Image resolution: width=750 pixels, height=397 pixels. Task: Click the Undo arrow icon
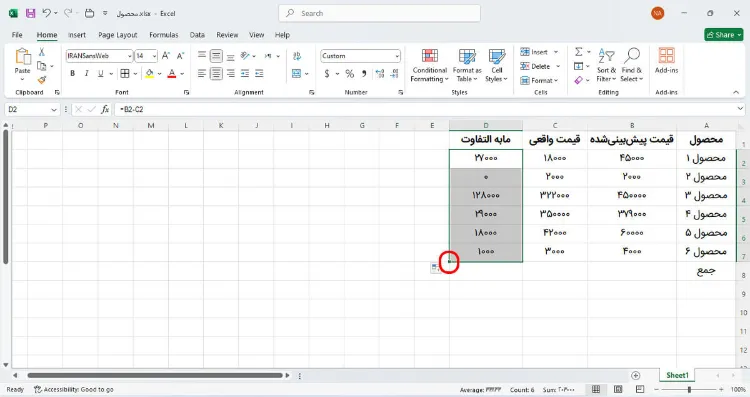(46, 13)
